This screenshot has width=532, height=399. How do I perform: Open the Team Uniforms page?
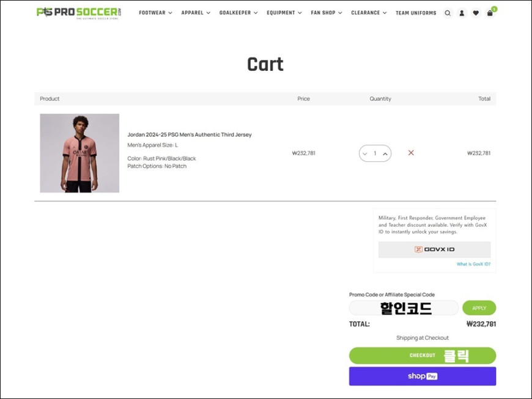click(416, 13)
